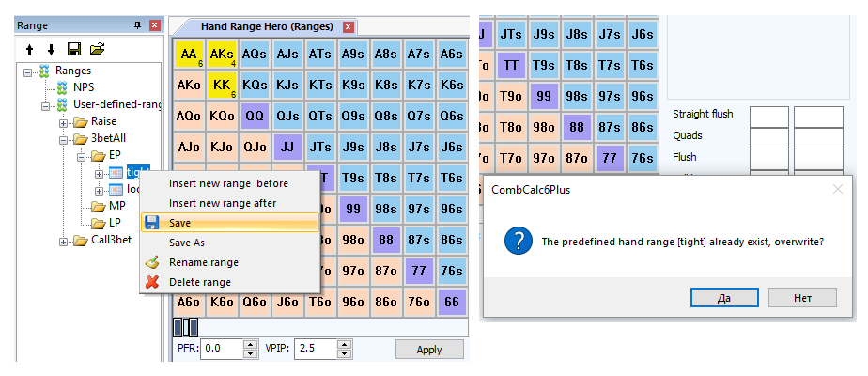Decline overwrite with the Нет button
This screenshot has width=868, height=376.
[801, 297]
